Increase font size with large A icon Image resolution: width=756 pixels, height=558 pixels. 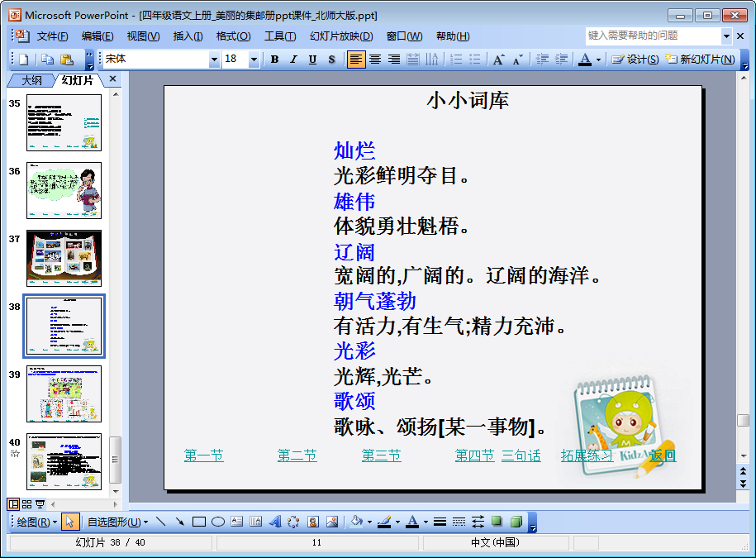click(498, 60)
